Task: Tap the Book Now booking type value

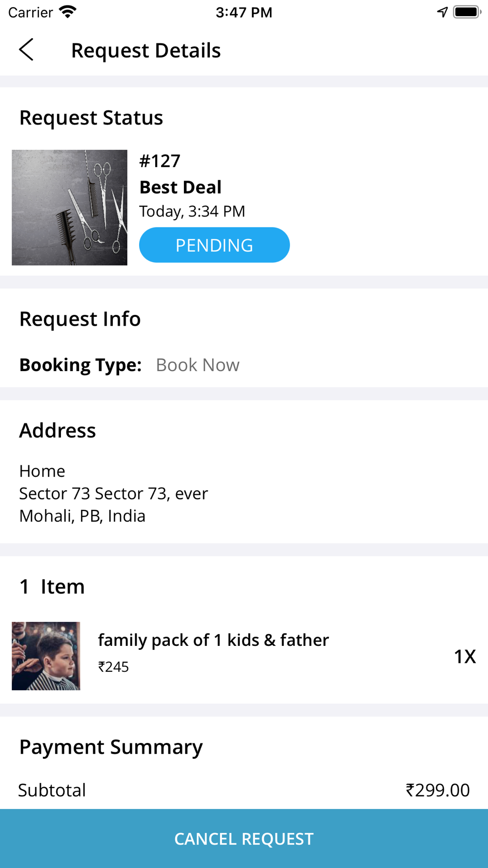Action: [x=198, y=365]
